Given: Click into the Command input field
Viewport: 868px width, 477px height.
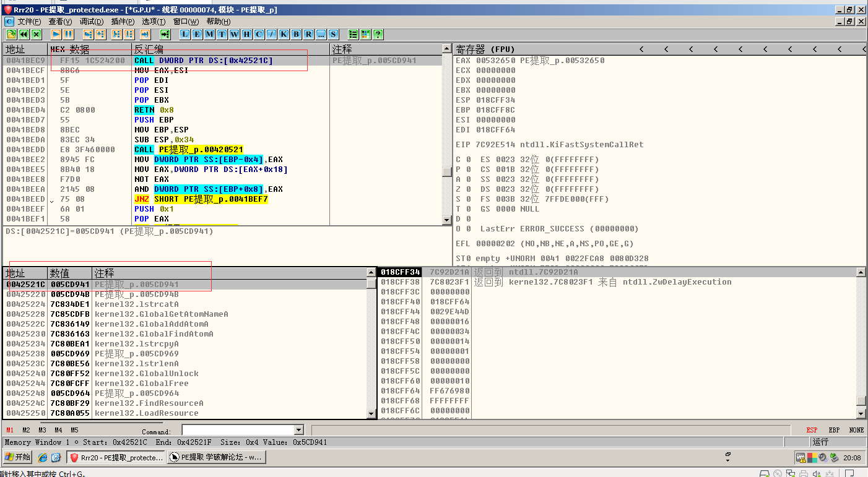Looking at the screenshot, I should [238, 430].
